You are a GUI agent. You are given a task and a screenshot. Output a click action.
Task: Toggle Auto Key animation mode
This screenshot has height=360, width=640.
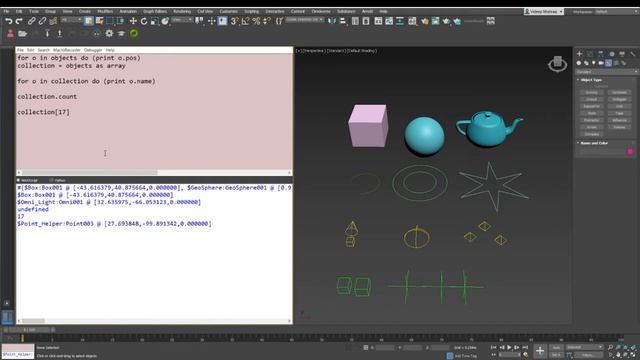point(556,347)
